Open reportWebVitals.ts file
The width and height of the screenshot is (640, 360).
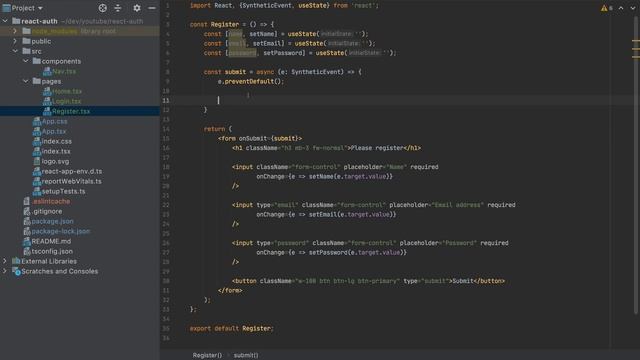[x=71, y=181]
